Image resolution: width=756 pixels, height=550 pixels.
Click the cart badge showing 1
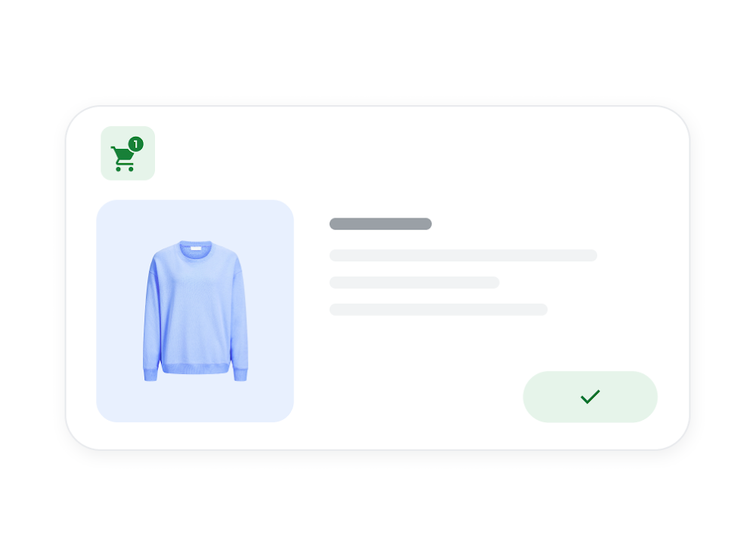[136, 144]
